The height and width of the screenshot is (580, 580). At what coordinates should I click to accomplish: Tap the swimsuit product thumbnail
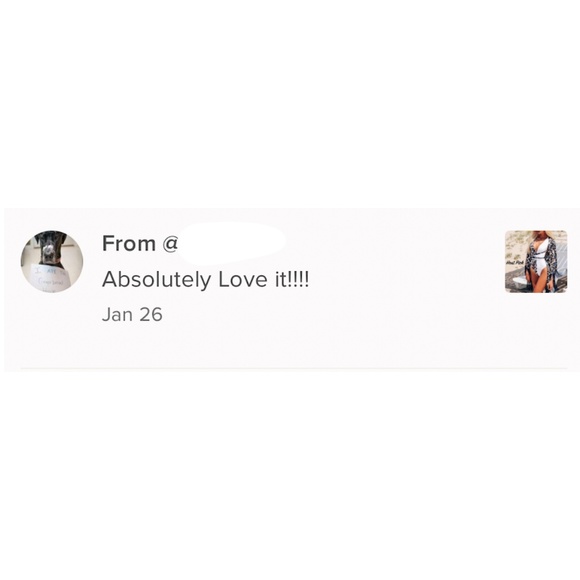(x=536, y=262)
